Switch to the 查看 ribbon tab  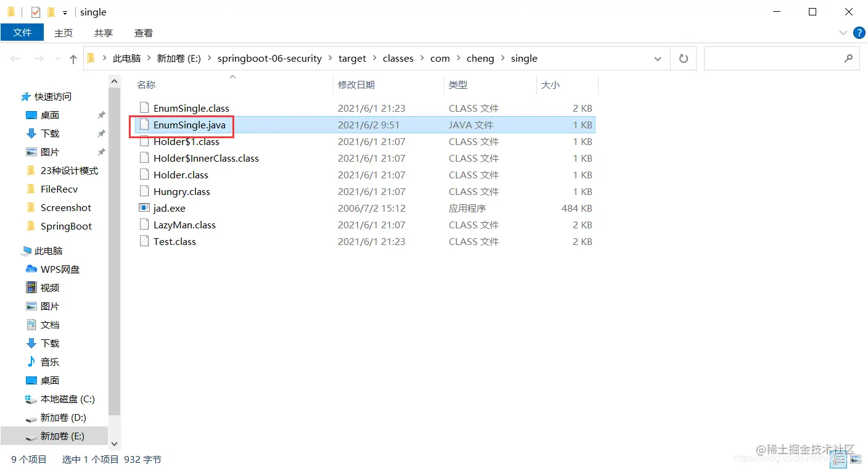coord(144,33)
